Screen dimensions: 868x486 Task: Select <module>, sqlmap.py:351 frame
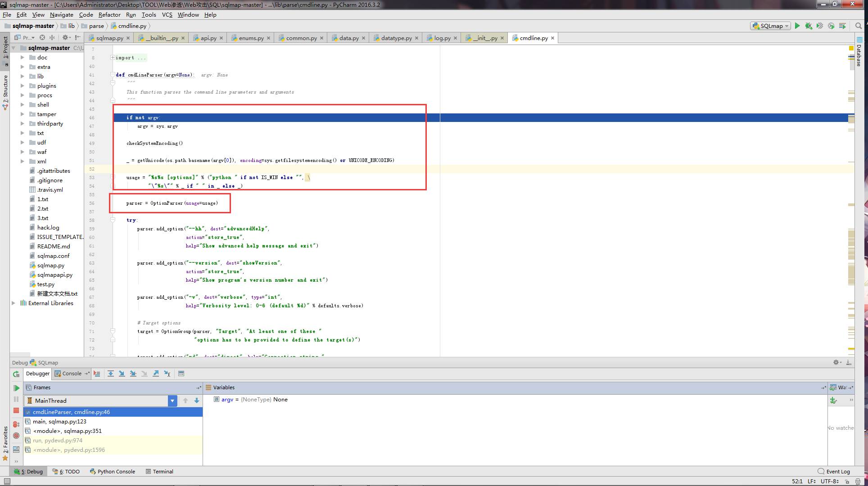pyautogui.click(x=113, y=431)
